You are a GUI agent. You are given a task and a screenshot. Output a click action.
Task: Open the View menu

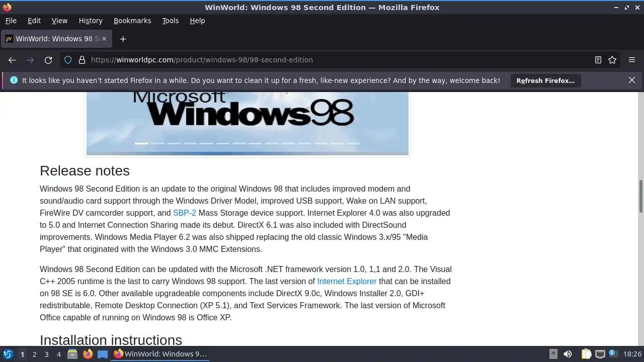[59, 21]
